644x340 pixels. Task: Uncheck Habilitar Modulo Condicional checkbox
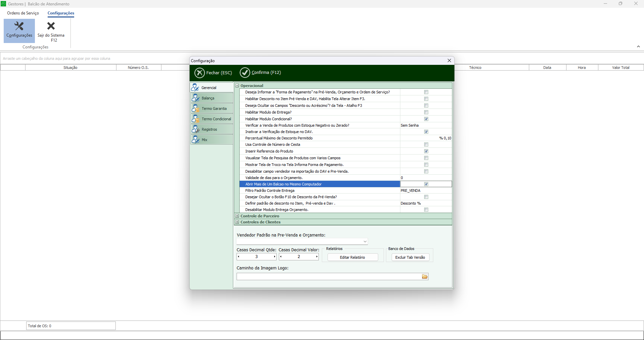(426, 119)
